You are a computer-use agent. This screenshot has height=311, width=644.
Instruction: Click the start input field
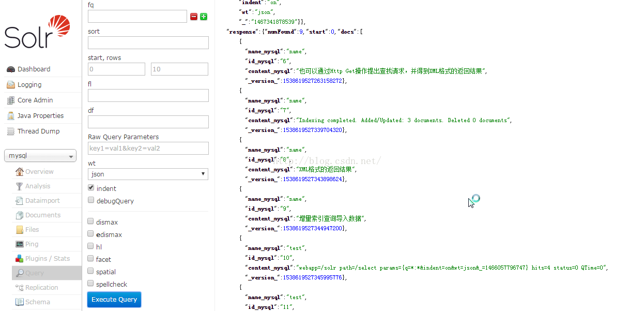coord(116,69)
